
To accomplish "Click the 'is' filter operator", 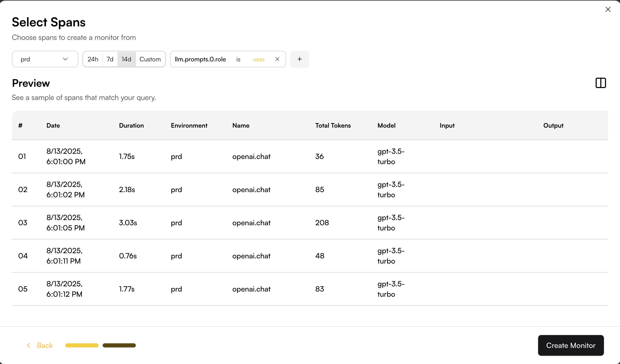I will (238, 59).
